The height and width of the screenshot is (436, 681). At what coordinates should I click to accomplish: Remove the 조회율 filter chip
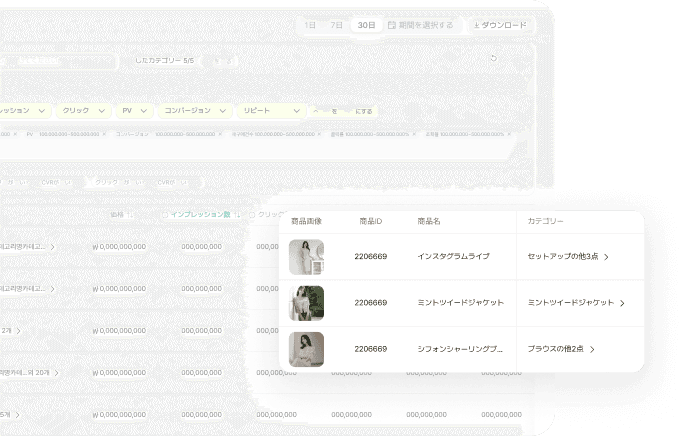click(509, 134)
